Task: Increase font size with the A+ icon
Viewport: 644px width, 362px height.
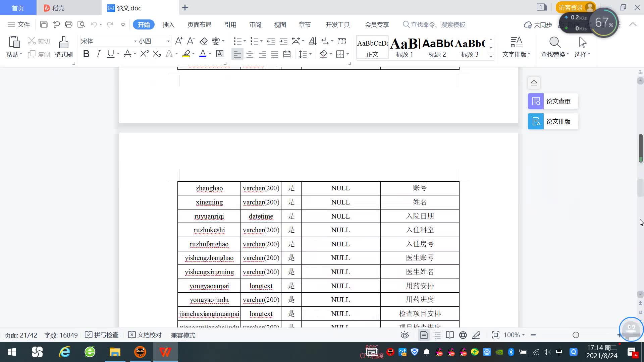Action: [x=179, y=41]
